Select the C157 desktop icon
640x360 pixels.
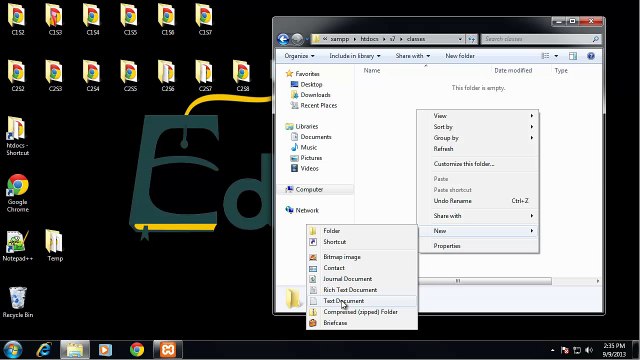[205, 19]
